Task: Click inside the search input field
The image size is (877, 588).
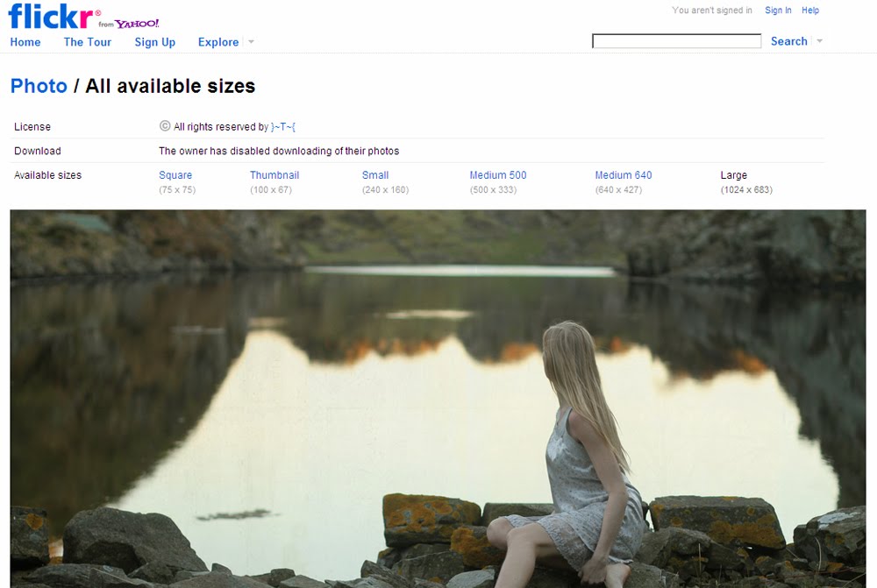Action: 677,40
